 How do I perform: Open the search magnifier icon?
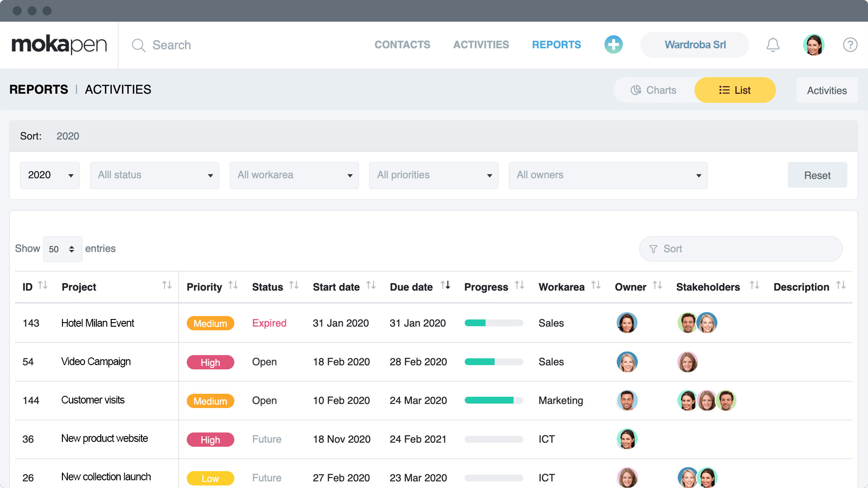138,45
